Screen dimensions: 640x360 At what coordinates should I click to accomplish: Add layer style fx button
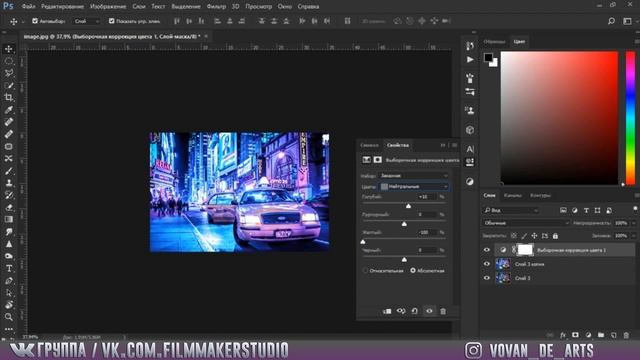pyautogui.click(x=563, y=335)
